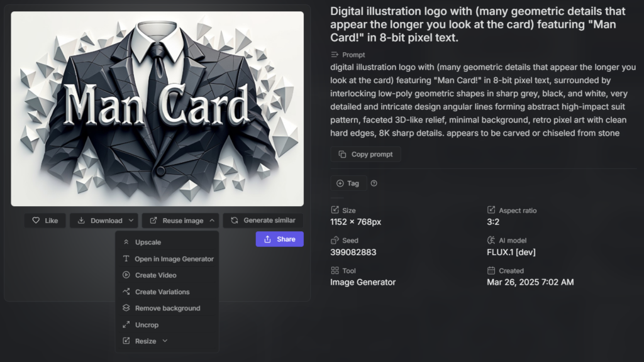Choose Open in Image Generator
The image size is (644, 362).
click(167, 258)
